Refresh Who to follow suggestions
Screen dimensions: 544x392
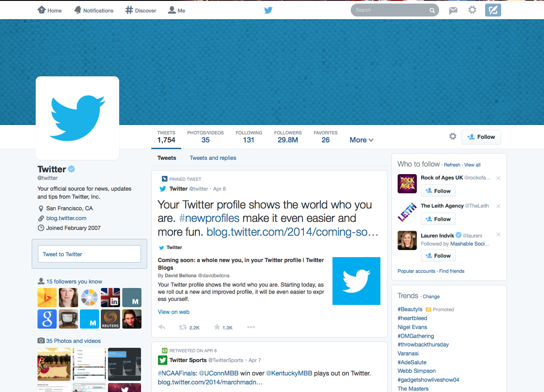(452, 165)
